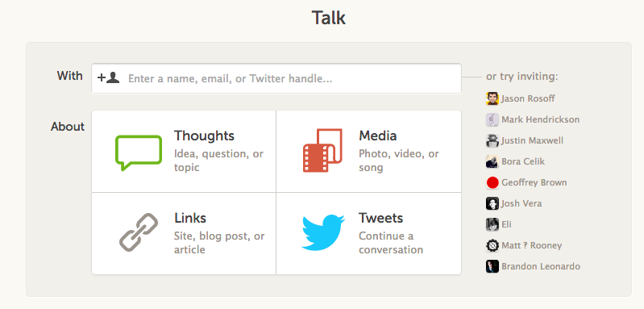
Task: Click the gray chain Links icon
Action: pyautogui.click(x=139, y=232)
